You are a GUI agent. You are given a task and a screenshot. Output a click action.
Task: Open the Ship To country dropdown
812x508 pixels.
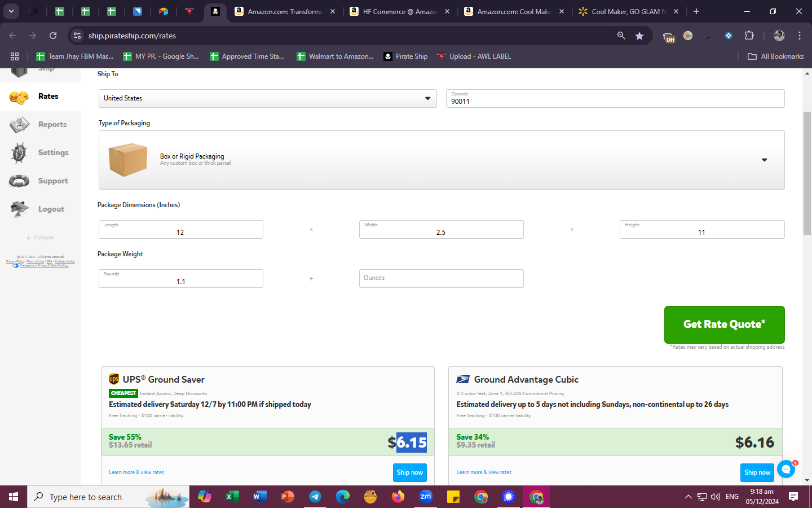tap(267, 98)
